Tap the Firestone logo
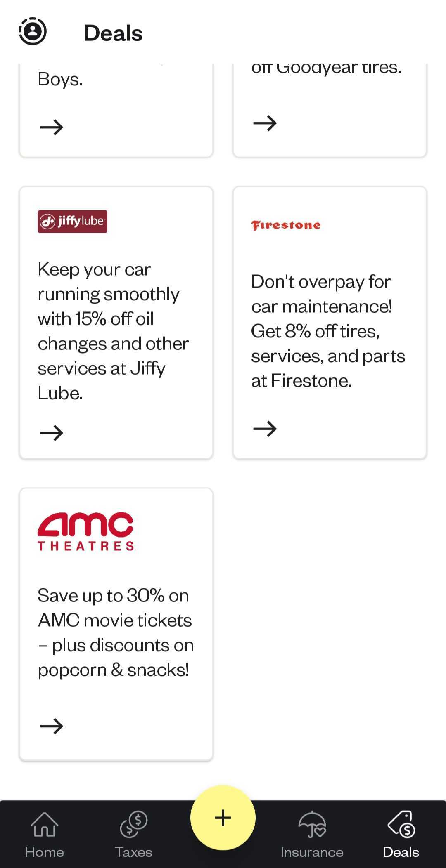The image size is (446, 868). click(286, 225)
